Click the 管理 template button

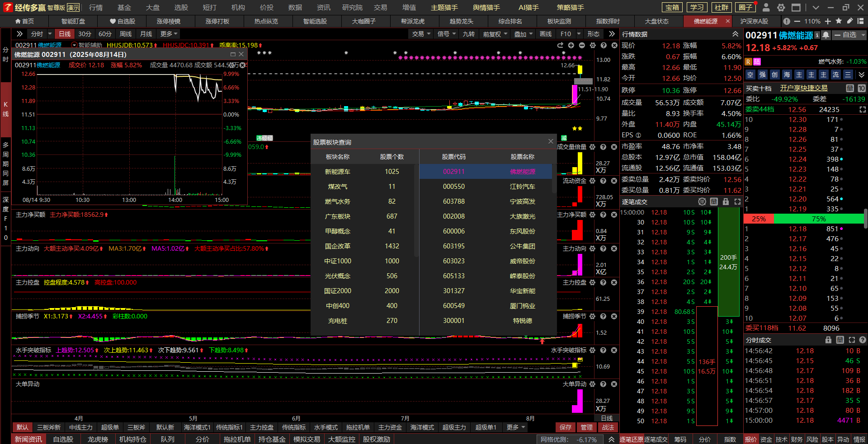pyautogui.click(x=587, y=427)
